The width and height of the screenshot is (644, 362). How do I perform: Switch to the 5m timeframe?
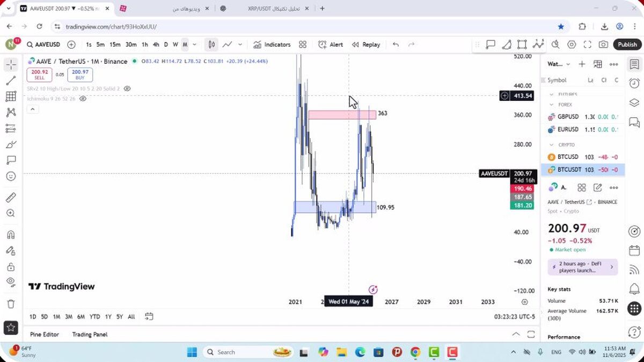pos(100,45)
